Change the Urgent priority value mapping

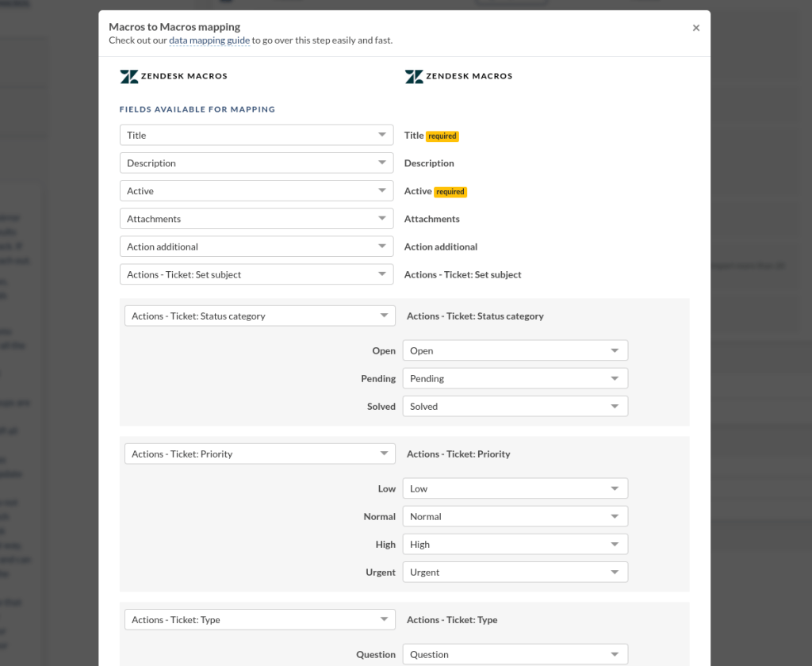click(x=515, y=572)
